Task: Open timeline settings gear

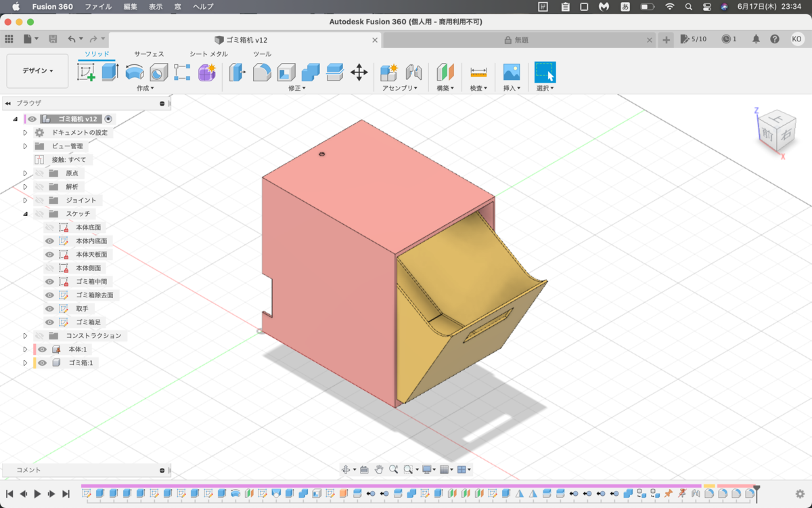Action: pyautogui.click(x=800, y=494)
